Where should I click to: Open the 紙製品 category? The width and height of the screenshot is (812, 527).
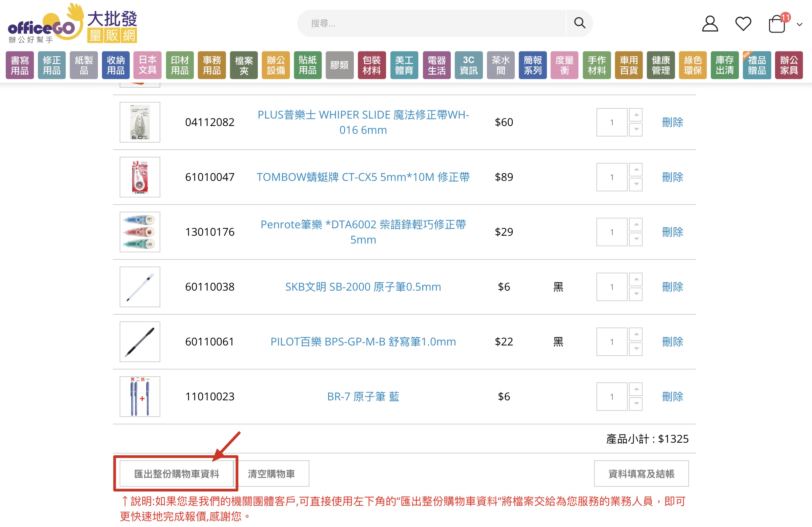pyautogui.click(x=84, y=65)
